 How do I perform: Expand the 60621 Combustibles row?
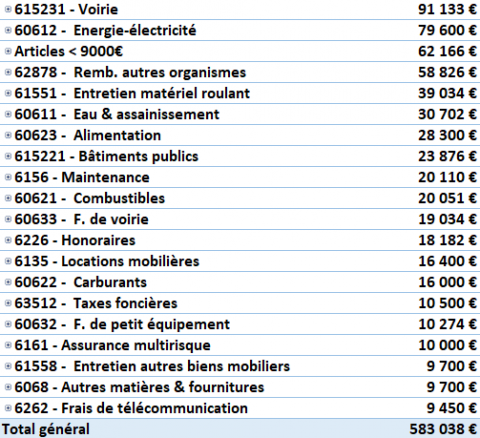[x=8, y=198]
